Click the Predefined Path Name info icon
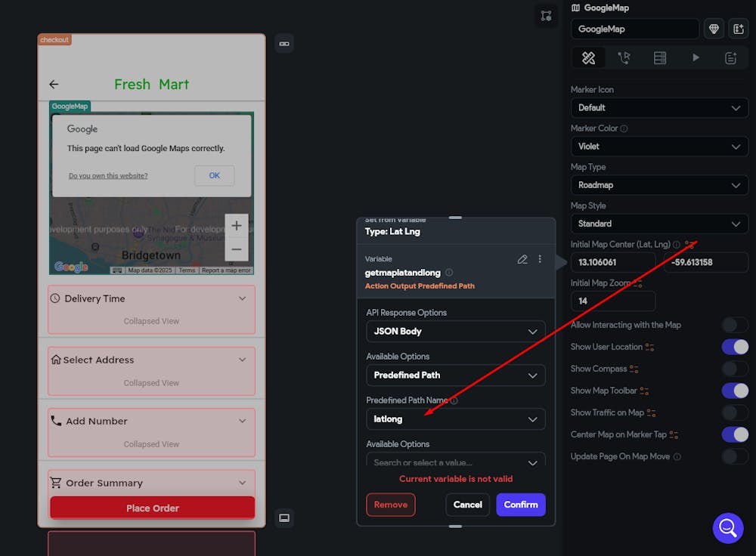 point(454,400)
